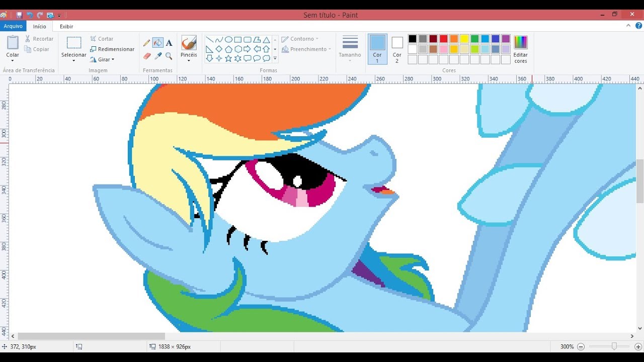
Task: Switch to the Início tab
Action: [40, 26]
